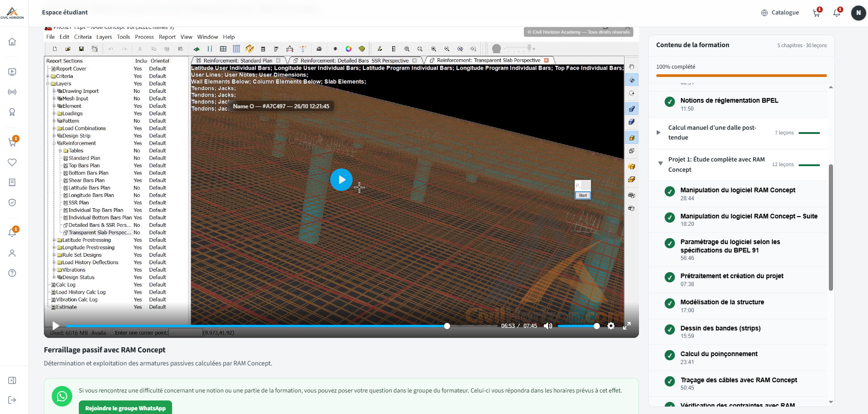
Task: Open notifications bell in left sidebar
Action: coord(12,233)
